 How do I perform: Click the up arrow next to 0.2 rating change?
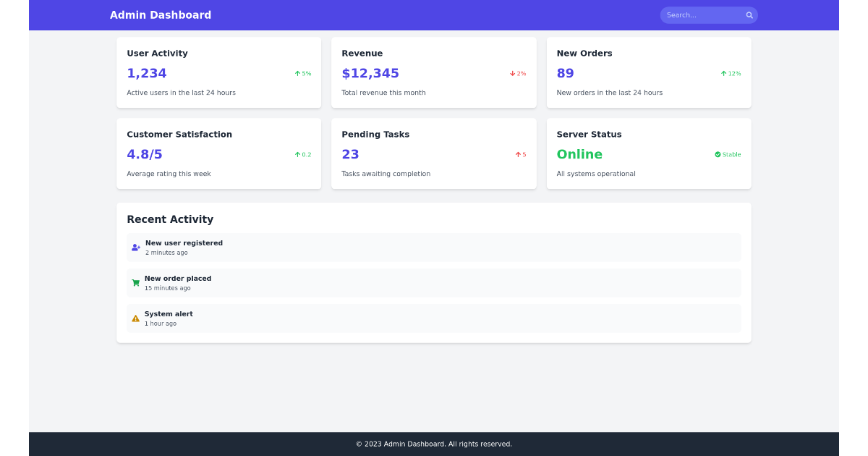296,154
